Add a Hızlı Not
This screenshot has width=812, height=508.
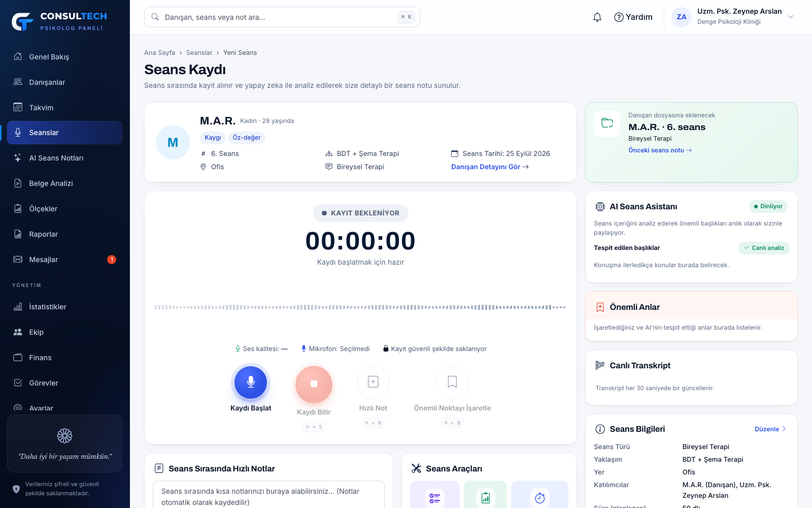click(x=373, y=382)
